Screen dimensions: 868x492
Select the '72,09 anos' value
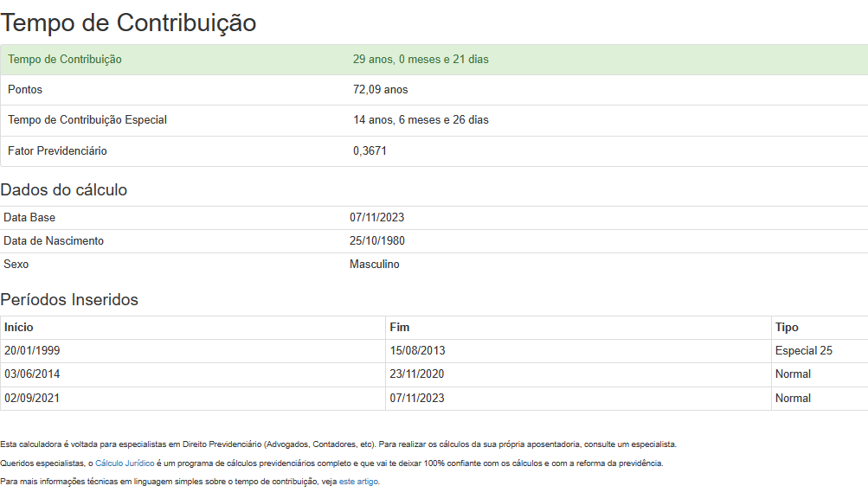(x=380, y=90)
